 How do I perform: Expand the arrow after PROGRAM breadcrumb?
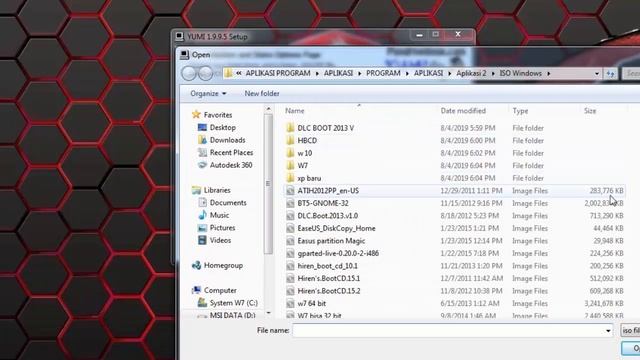coord(407,73)
